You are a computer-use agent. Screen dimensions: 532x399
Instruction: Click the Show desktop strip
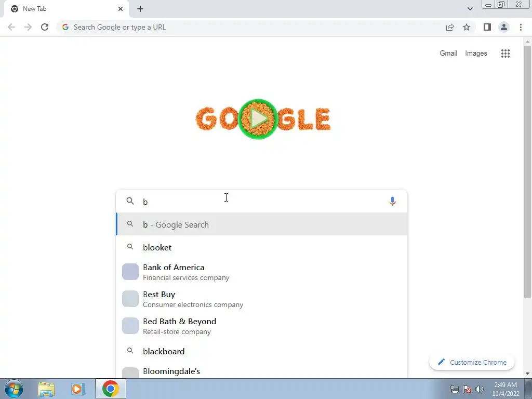[x=528, y=389]
